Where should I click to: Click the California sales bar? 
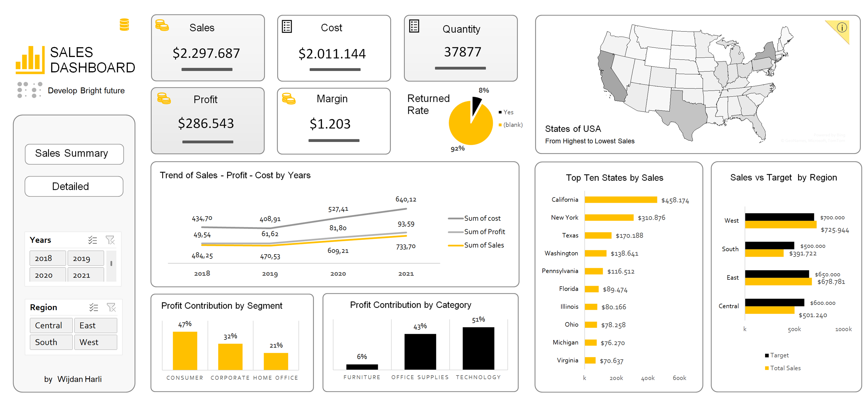pyautogui.click(x=621, y=200)
